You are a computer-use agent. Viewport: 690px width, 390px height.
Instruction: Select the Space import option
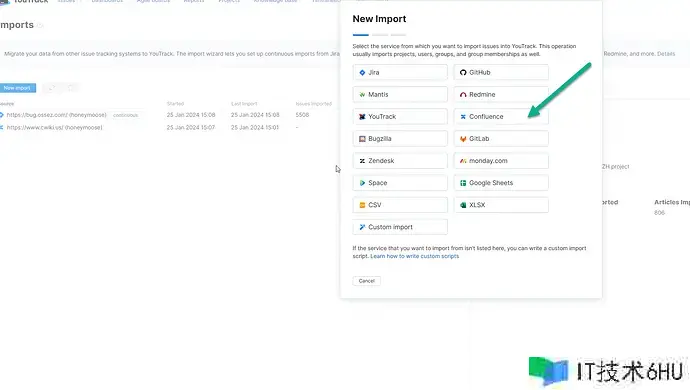[x=400, y=183]
